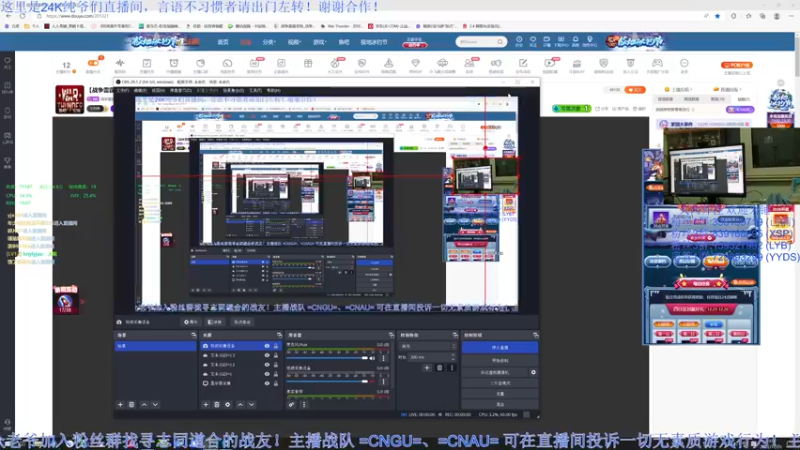
Task: Unmute the second mixer channel red speaker
Action: (372, 382)
